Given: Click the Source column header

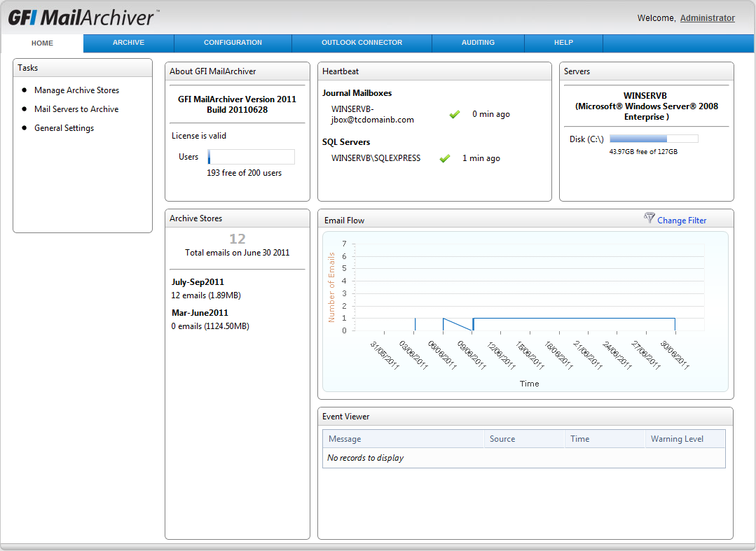Looking at the screenshot, I should click(524, 439).
